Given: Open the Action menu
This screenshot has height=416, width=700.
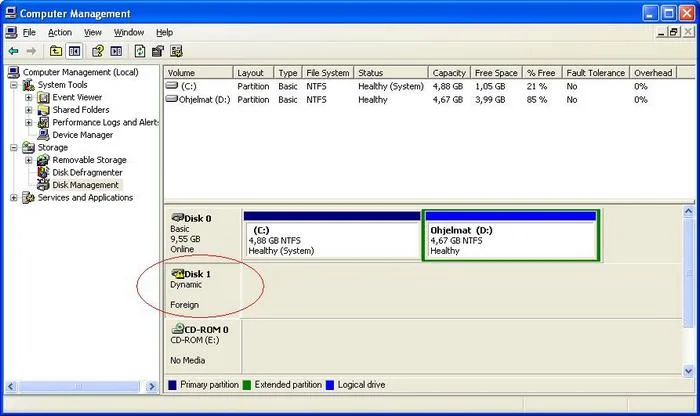Looking at the screenshot, I should pyautogui.click(x=60, y=32).
